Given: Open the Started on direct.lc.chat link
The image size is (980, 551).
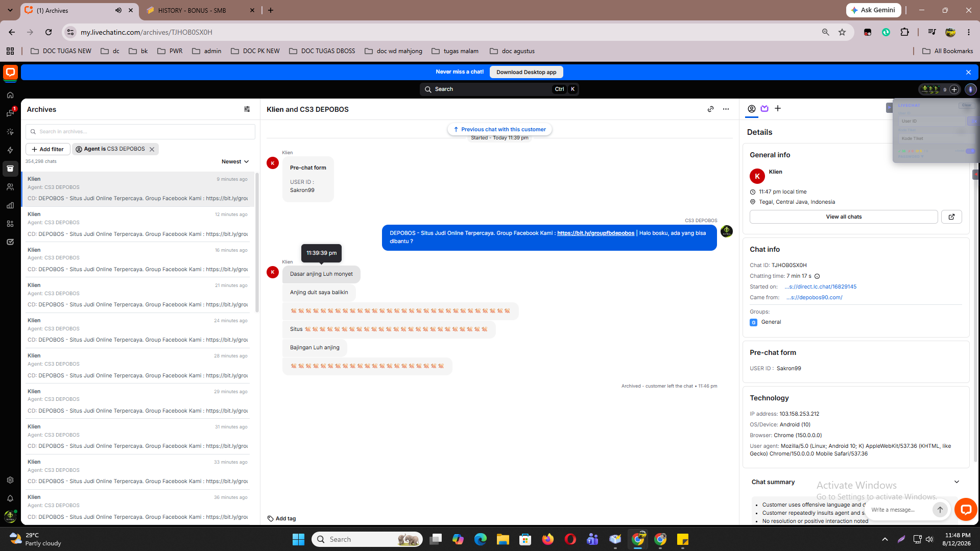Looking at the screenshot, I should click(821, 287).
